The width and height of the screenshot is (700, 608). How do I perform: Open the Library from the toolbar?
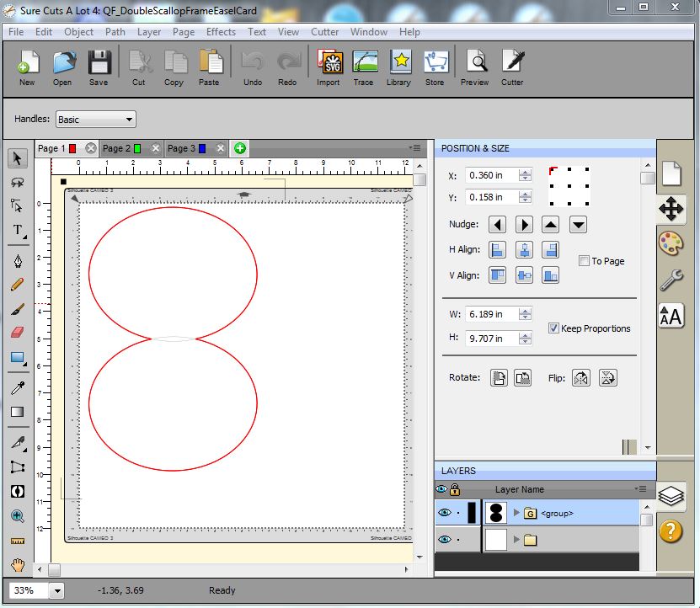399,64
